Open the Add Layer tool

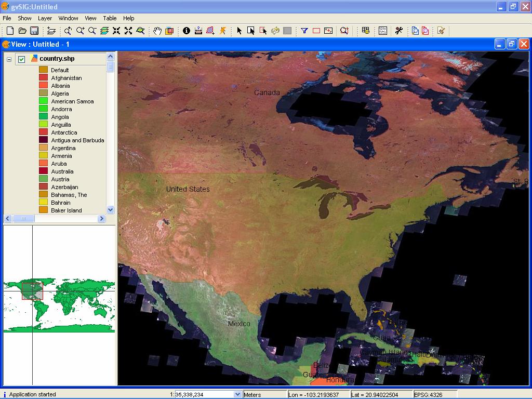[x=51, y=31]
